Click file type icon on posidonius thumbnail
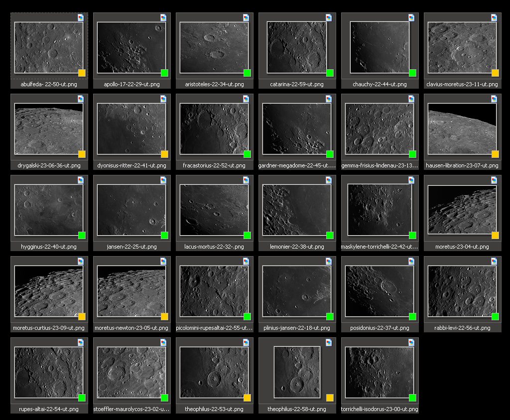Viewport: 510px width, 420px height. [x=411, y=261]
